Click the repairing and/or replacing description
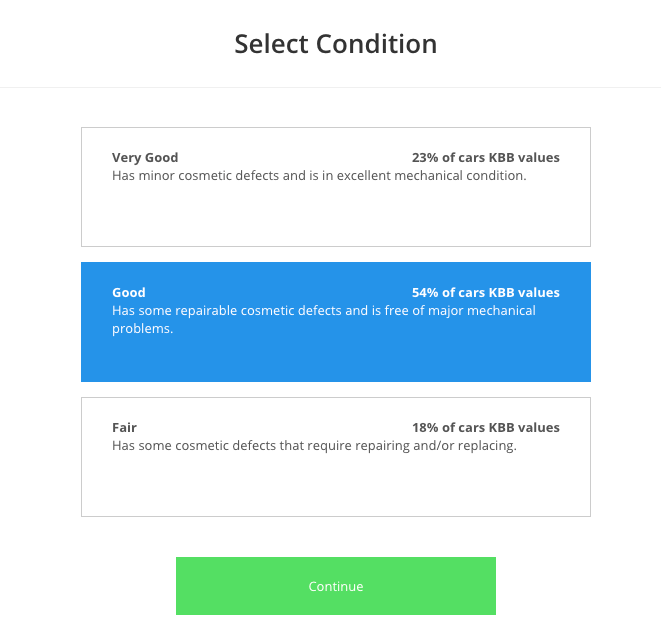The height and width of the screenshot is (637, 661). (x=314, y=446)
